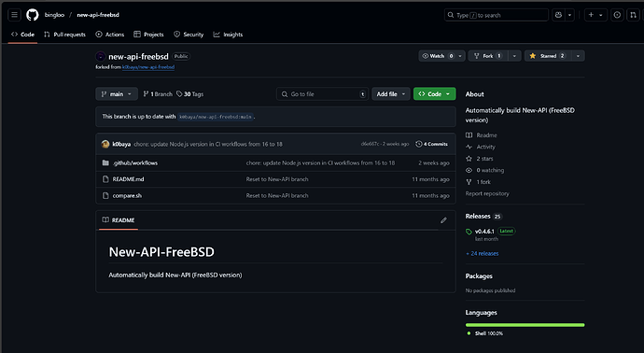Image resolution: width=644 pixels, height=353 pixels.
Task: Click the commit history clock icon
Action: (x=418, y=144)
